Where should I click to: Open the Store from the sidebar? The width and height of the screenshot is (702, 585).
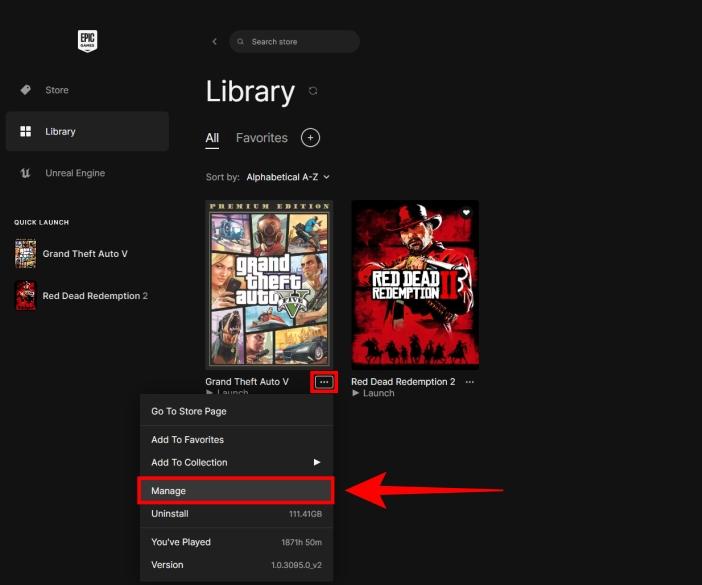click(x=87, y=90)
